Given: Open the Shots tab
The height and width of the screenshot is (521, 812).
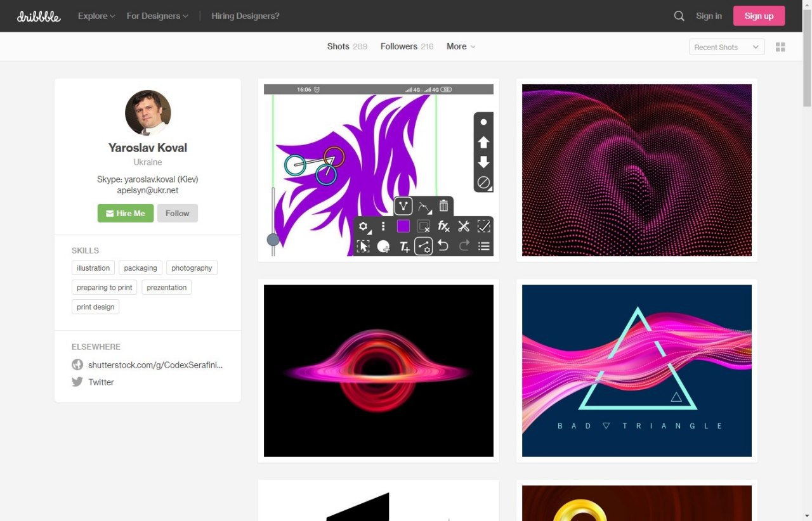Looking at the screenshot, I should [347, 46].
